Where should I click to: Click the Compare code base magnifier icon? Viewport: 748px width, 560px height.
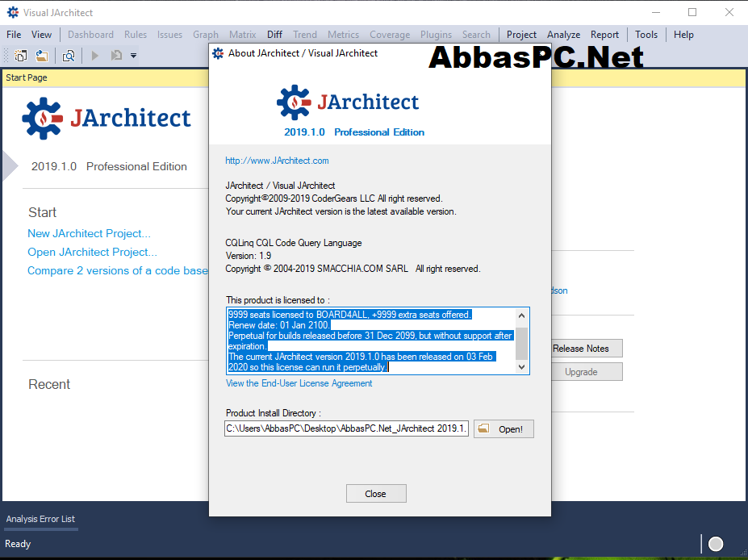[69, 56]
